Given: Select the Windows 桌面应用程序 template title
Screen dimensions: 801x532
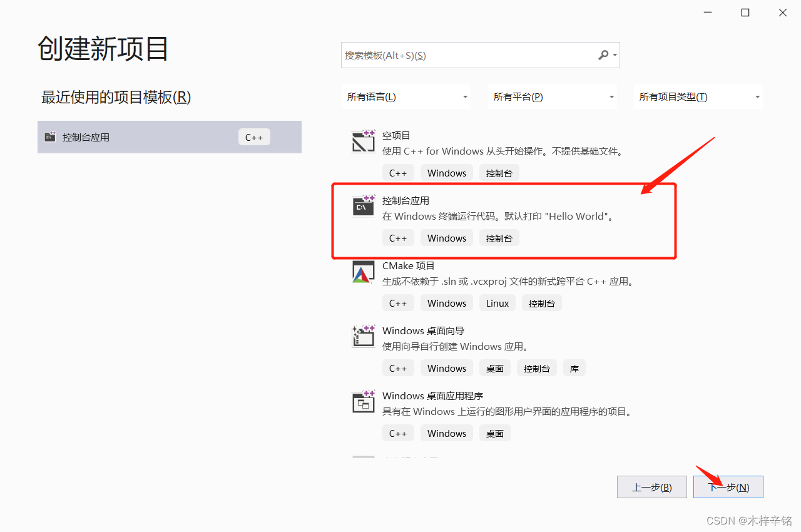Looking at the screenshot, I should 433,396.
